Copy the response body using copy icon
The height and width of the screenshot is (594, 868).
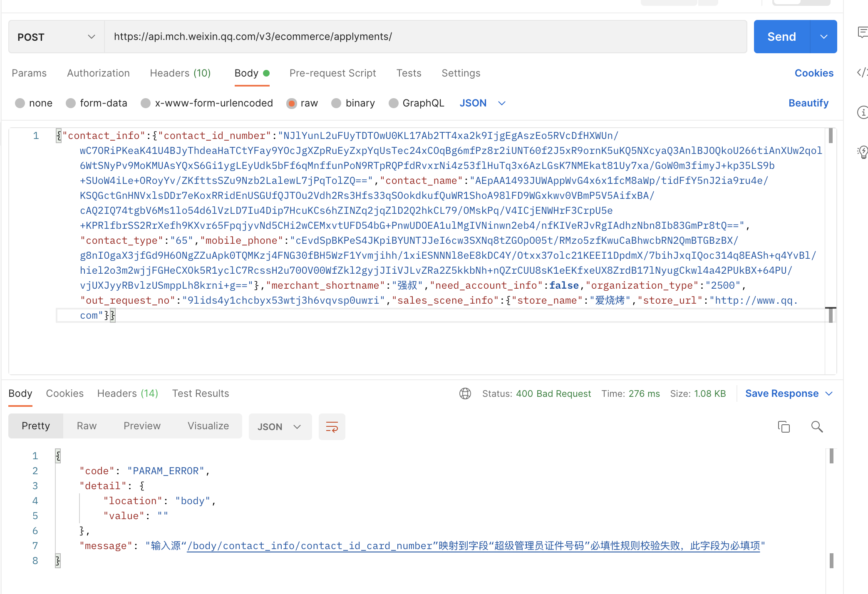coord(784,426)
